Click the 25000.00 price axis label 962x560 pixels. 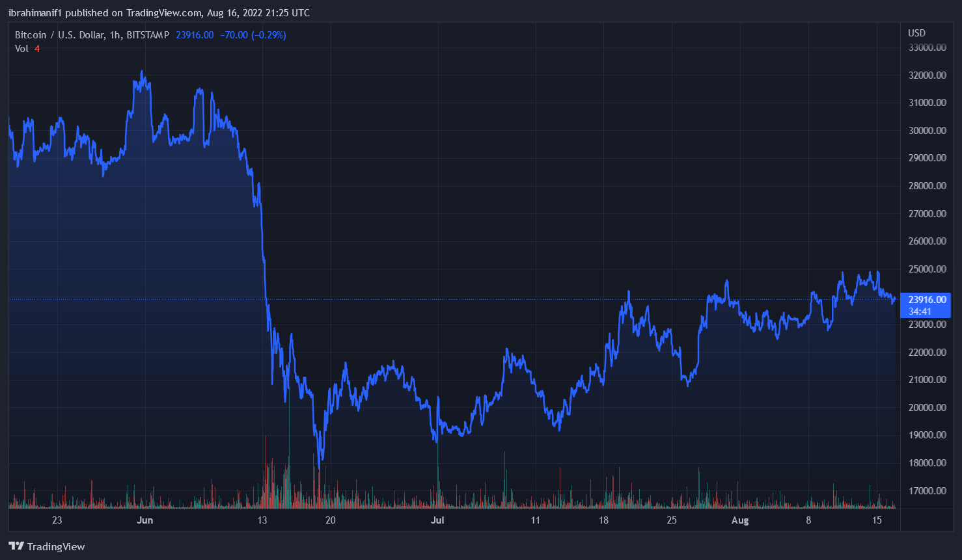927,269
